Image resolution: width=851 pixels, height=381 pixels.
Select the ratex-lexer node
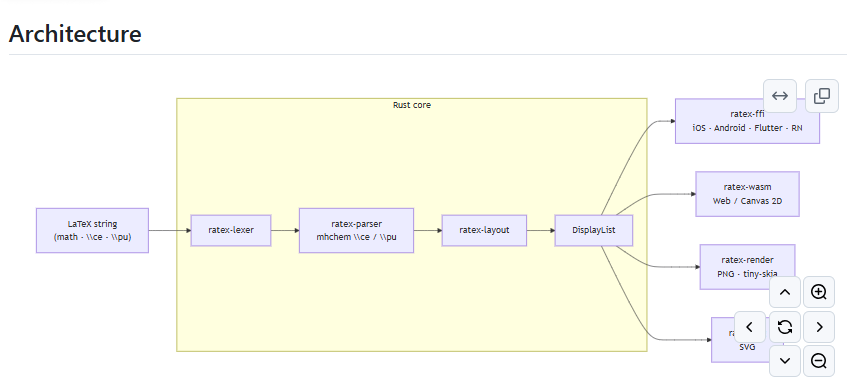231,230
